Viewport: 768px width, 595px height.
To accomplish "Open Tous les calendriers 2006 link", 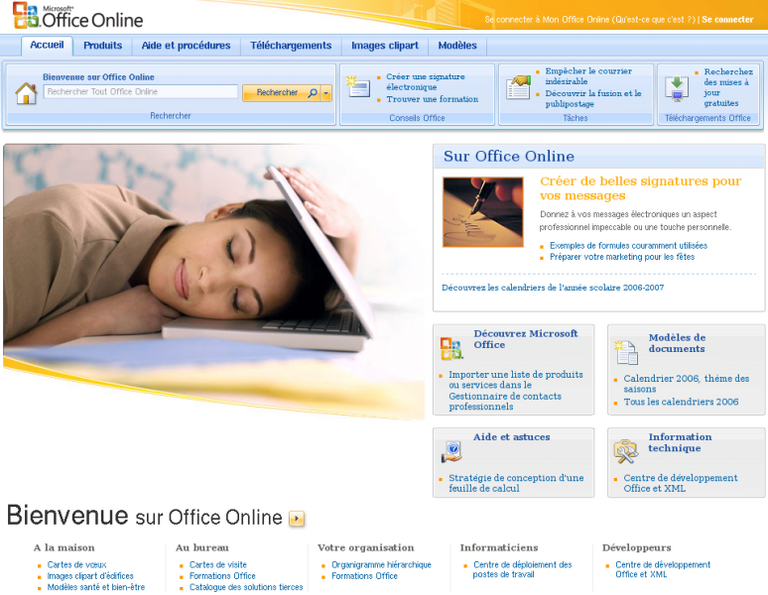I will click(681, 402).
